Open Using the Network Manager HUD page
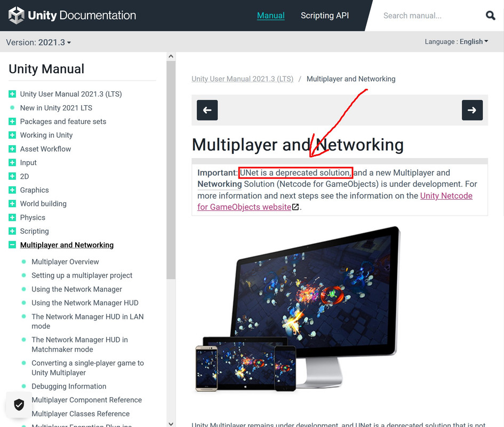This screenshot has width=504, height=427. pyautogui.click(x=85, y=303)
